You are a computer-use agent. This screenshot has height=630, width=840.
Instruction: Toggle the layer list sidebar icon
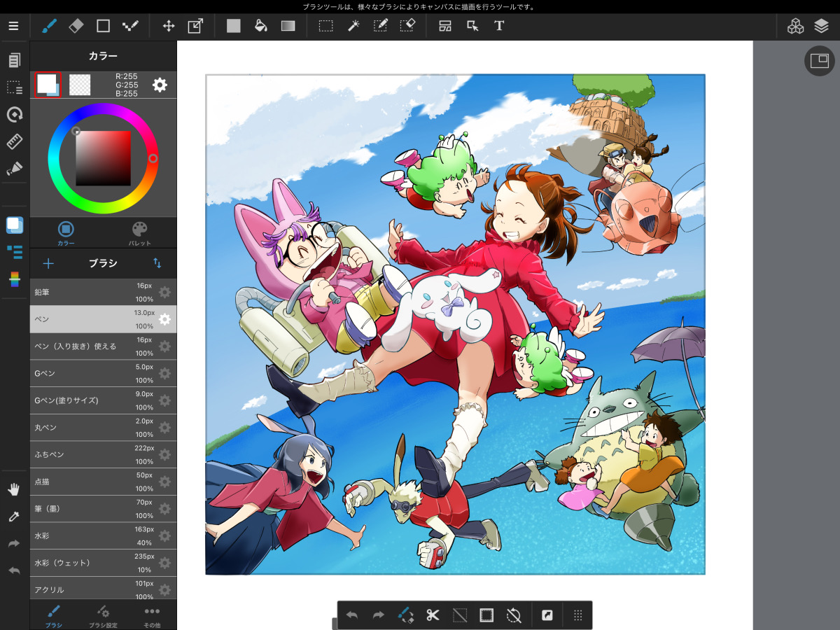[14, 251]
